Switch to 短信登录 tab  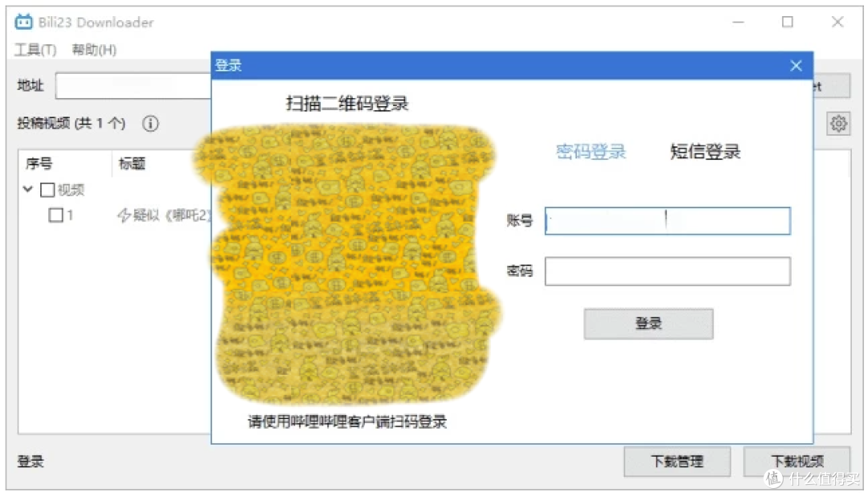(x=705, y=151)
